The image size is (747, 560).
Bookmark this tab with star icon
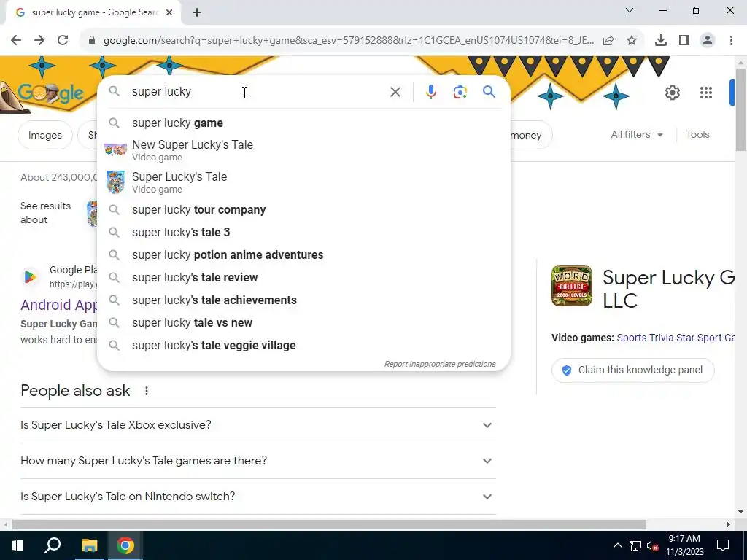[632, 41]
